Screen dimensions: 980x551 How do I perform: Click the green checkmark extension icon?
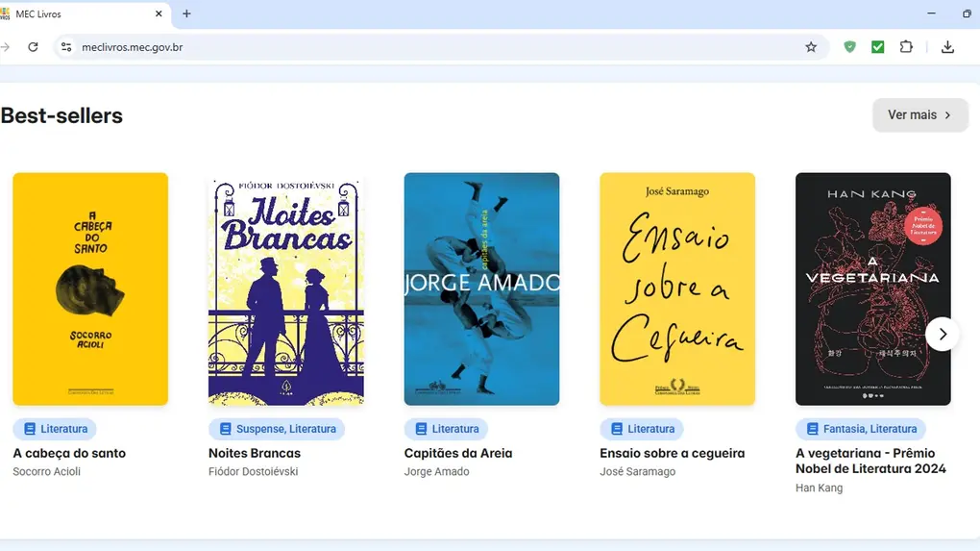877,47
